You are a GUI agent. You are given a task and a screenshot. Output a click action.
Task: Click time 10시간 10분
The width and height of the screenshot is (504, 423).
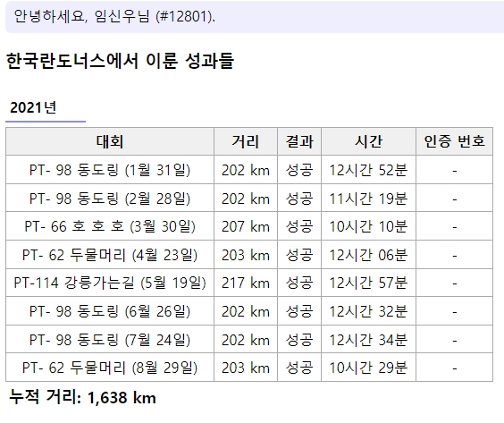pyautogui.click(x=368, y=226)
